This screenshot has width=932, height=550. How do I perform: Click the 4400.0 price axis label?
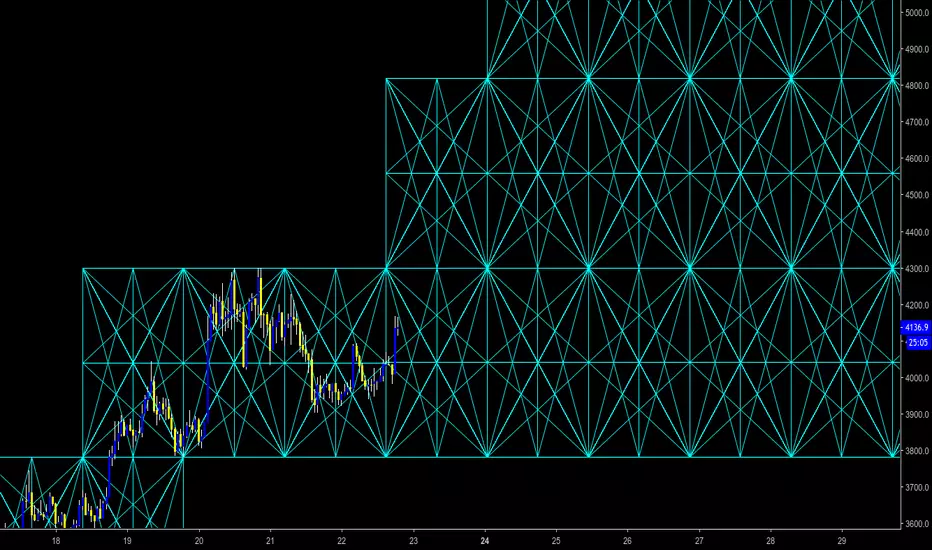coord(918,232)
